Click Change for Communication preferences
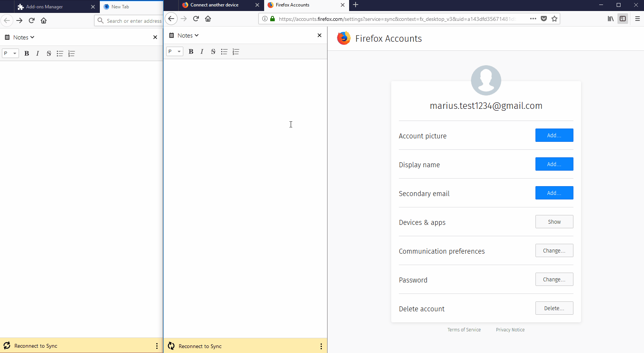644x353 pixels. pyautogui.click(x=554, y=251)
